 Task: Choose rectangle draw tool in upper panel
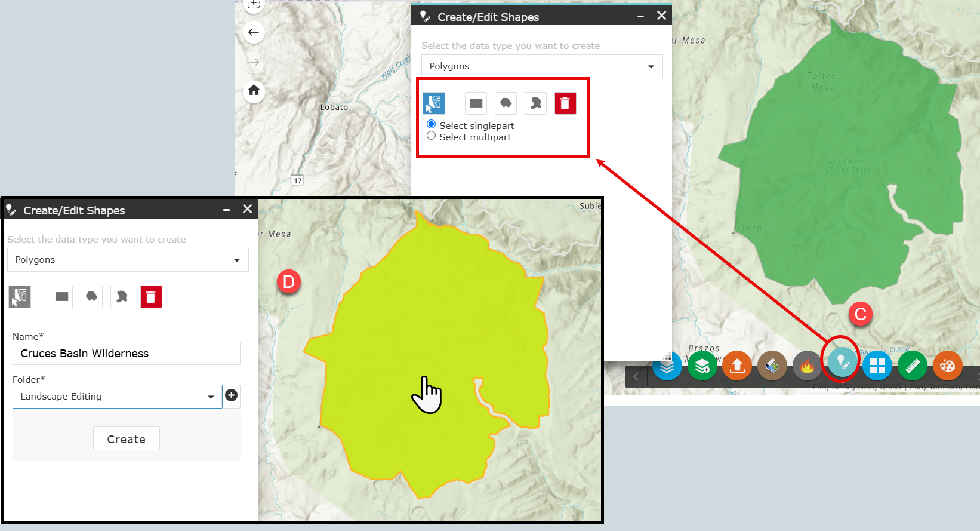point(476,103)
